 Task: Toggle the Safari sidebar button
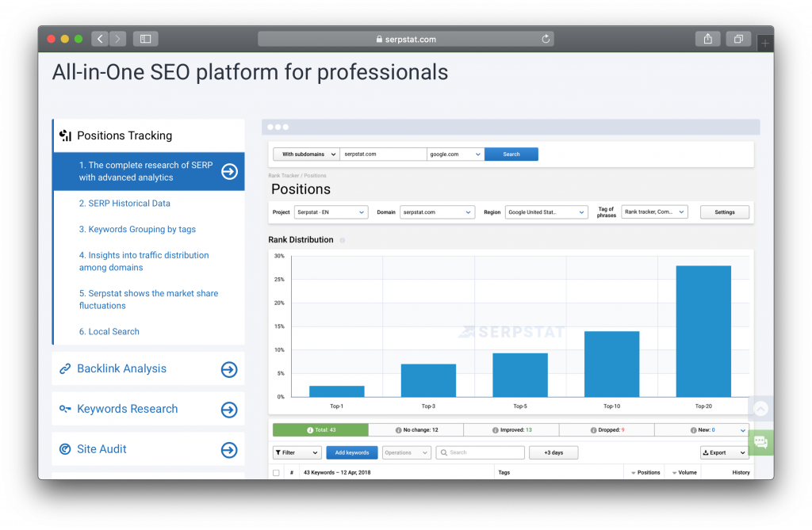point(146,39)
